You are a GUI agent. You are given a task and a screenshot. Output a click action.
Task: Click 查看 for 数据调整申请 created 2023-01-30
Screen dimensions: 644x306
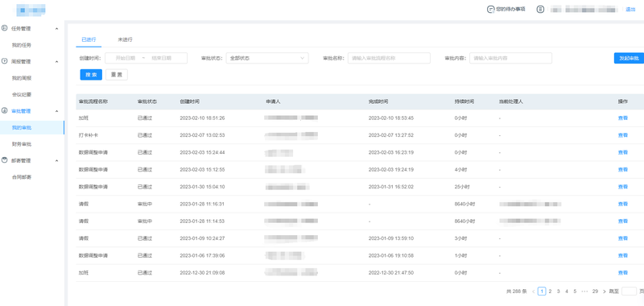click(x=622, y=187)
